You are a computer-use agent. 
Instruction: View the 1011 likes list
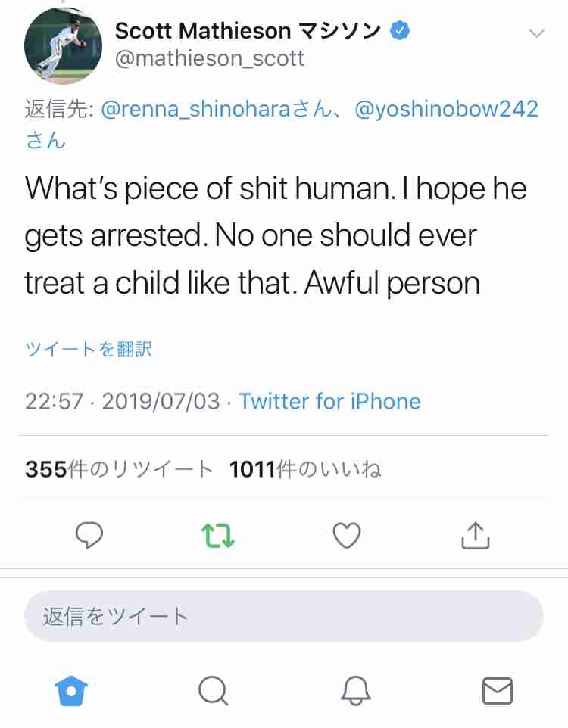pyautogui.click(x=305, y=469)
